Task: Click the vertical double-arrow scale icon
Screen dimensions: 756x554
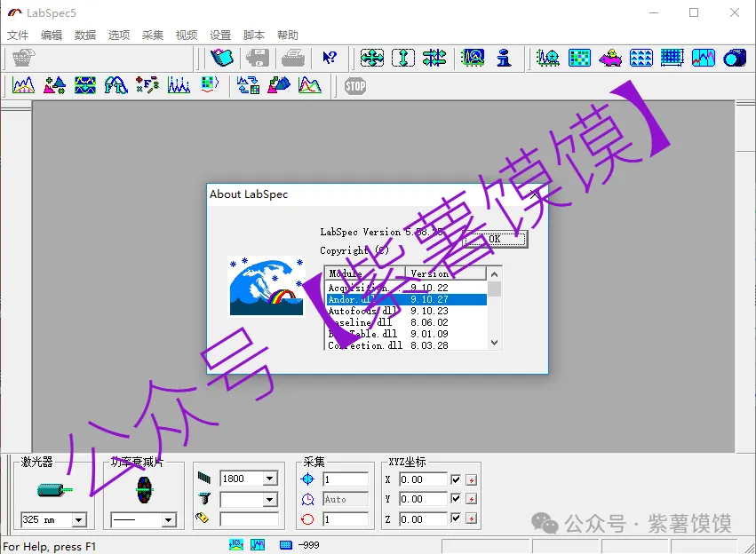Action: (403, 58)
